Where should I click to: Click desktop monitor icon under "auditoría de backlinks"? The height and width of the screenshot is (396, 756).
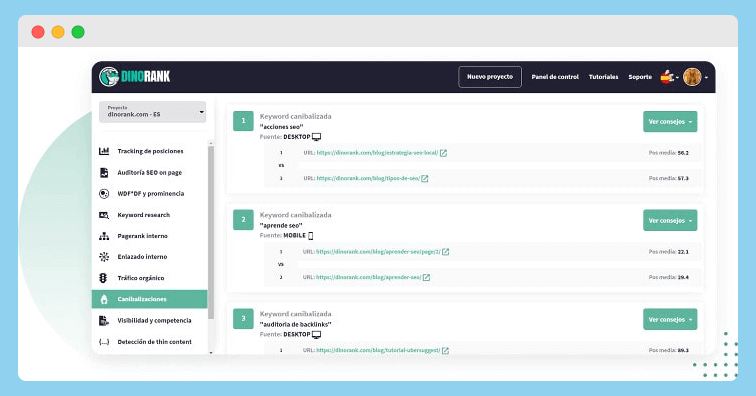[x=316, y=334]
